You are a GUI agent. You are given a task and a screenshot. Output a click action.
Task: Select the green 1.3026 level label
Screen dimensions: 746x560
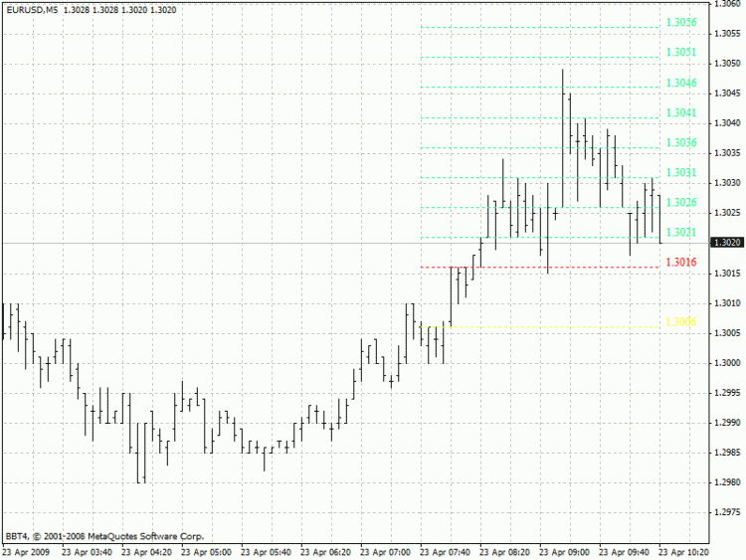point(681,203)
